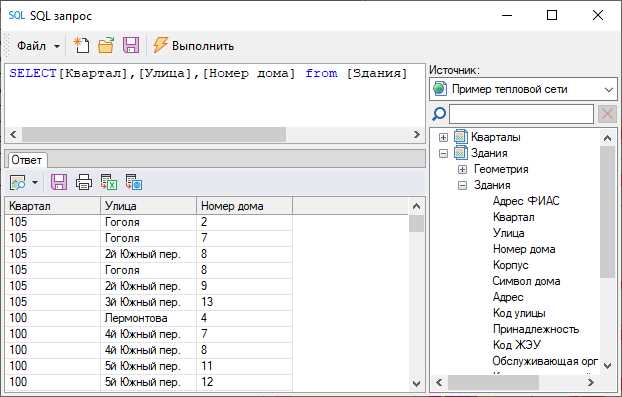Click the show-on-map icon in results toolbar
The image size is (622, 397).
pos(17,182)
